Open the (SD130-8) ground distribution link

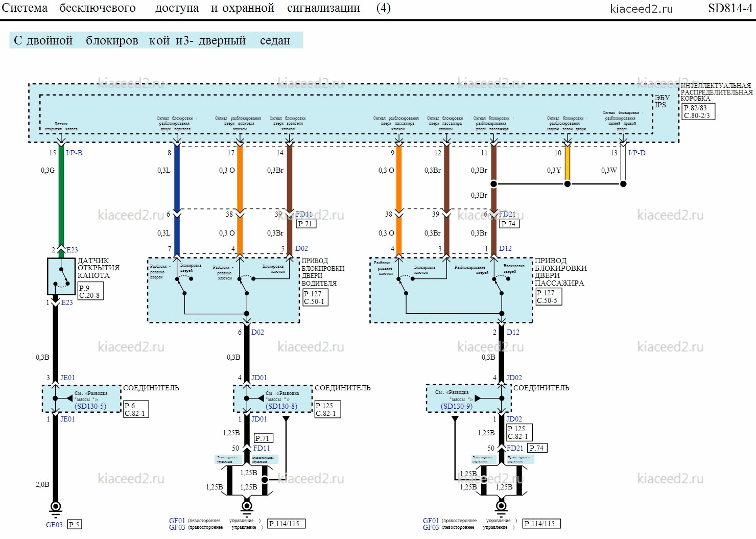tap(281, 407)
